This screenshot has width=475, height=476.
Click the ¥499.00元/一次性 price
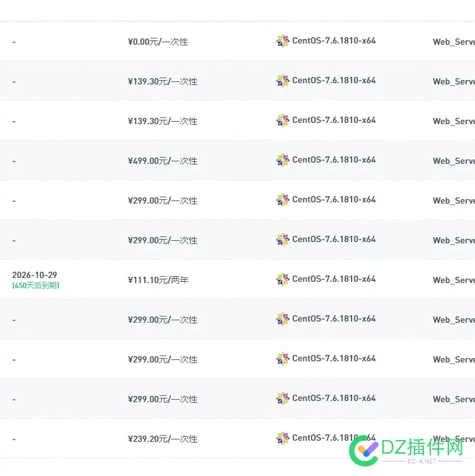[162, 161]
